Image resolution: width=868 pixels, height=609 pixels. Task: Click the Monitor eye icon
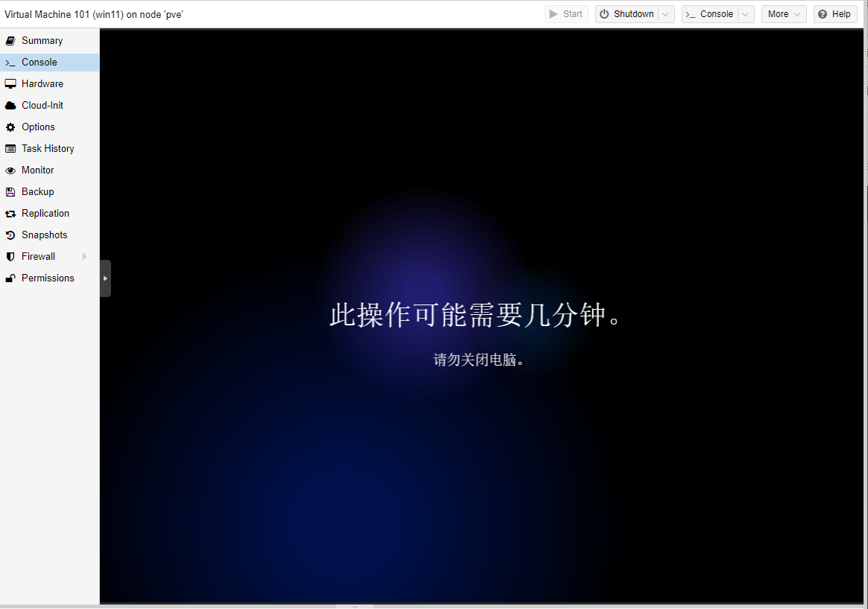10,170
